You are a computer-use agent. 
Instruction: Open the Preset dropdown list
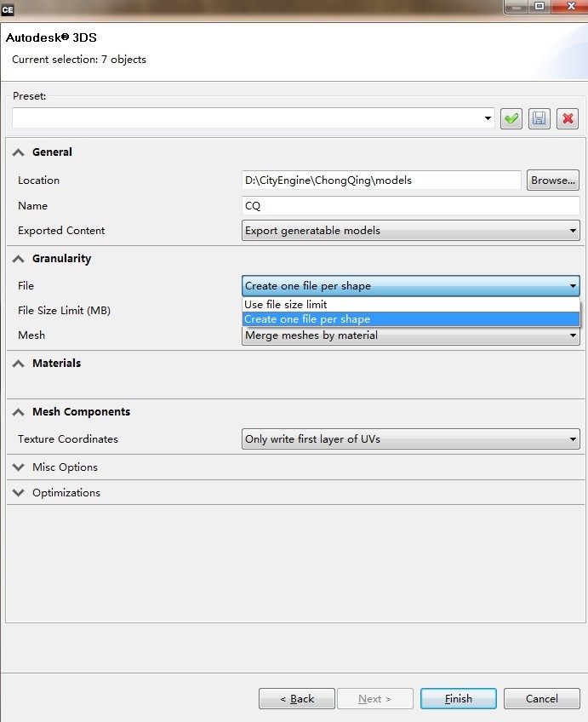point(488,118)
